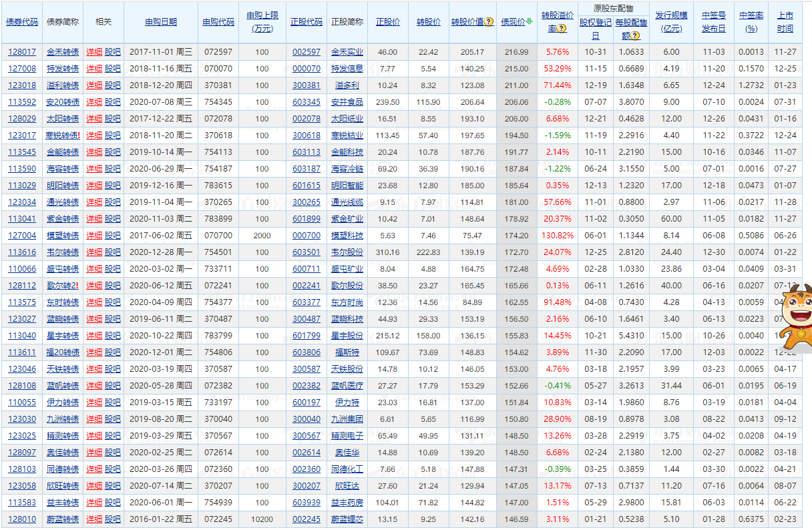
Task: Sort table by 申购日期 header
Action: click(161, 22)
